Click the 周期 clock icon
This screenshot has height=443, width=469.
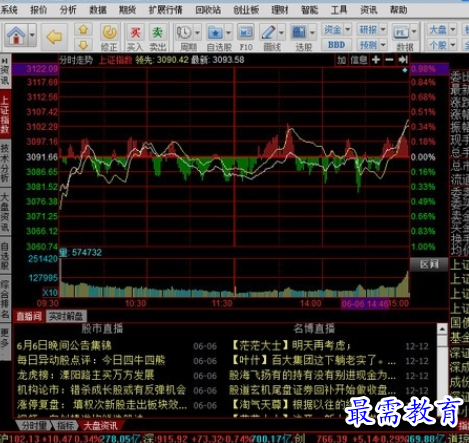point(184,33)
